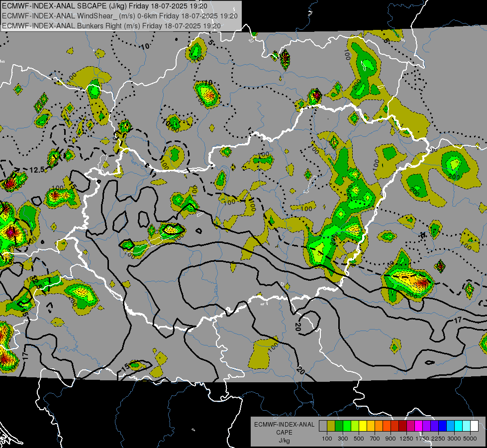Select the pure blue legend swatch

coord(443,426)
